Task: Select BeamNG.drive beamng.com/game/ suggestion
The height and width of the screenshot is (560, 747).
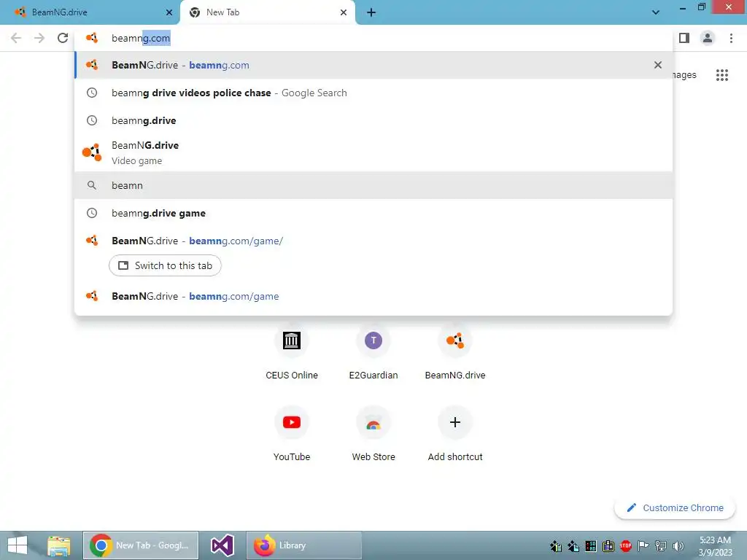Action: pyautogui.click(x=373, y=241)
